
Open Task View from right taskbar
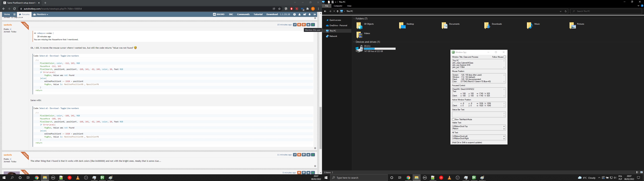click(400, 178)
